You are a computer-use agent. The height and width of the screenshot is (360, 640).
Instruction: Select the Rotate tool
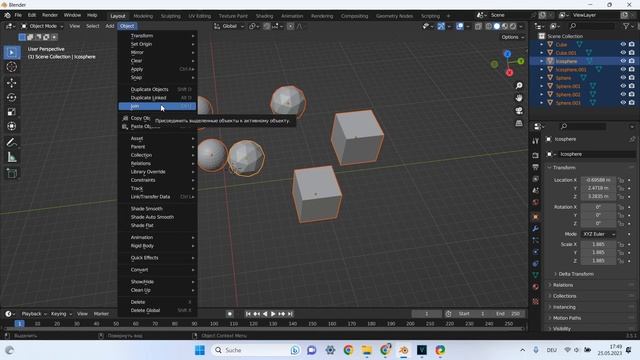pyautogui.click(x=11, y=98)
